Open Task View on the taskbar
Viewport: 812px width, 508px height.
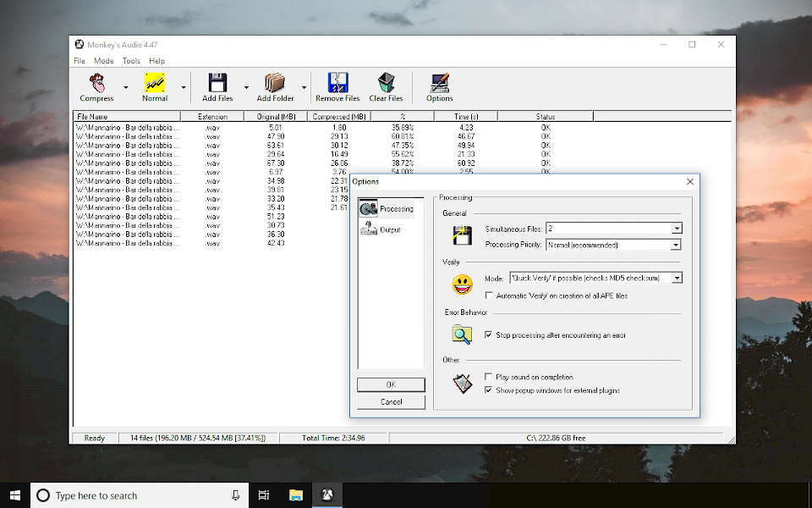coord(264,495)
